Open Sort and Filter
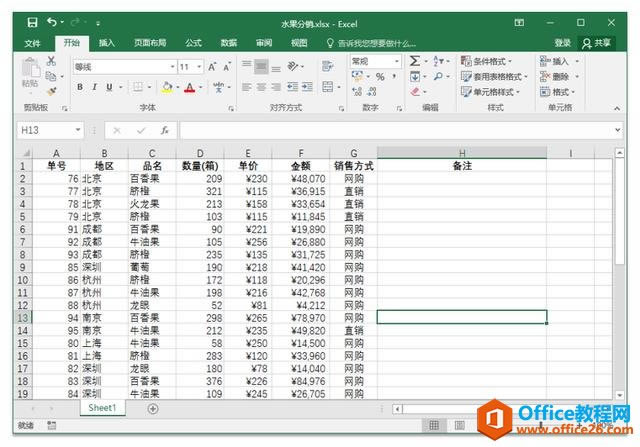The height and width of the screenshot is (447, 640). (439, 61)
